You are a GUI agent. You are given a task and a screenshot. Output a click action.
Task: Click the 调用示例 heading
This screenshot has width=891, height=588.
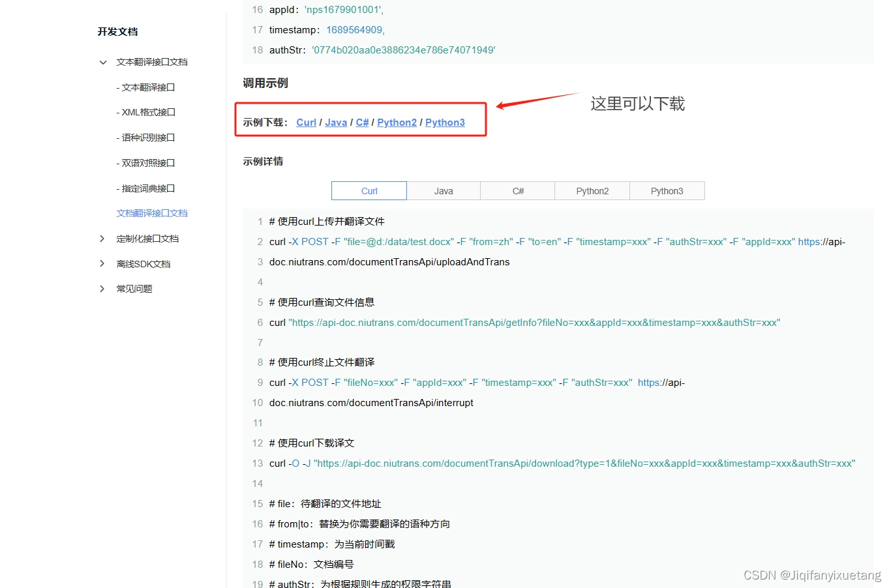[x=265, y=83]
